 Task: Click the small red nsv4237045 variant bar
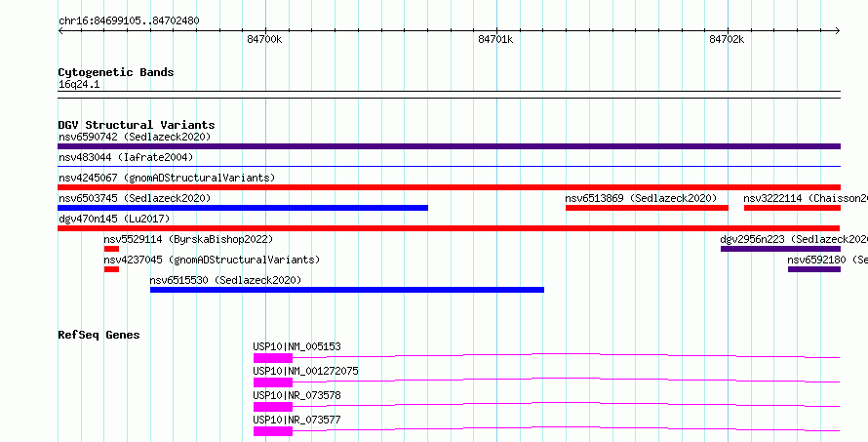[111, 269]
